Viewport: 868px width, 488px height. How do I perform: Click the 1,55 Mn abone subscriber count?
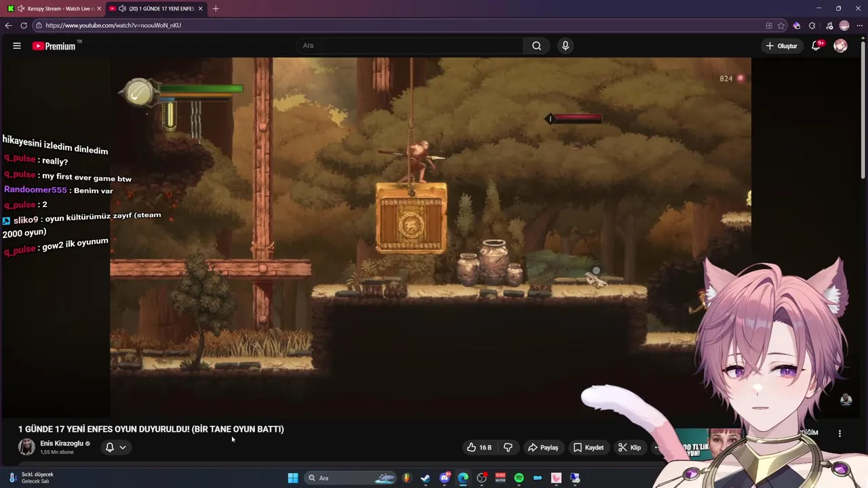(57, 452)
